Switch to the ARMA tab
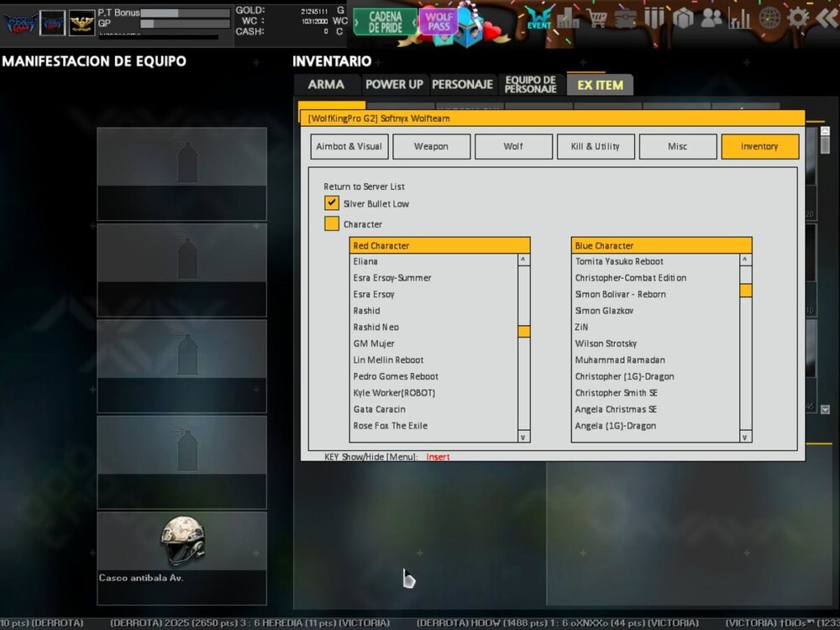This screenshot has width=840, height=630. click(x=326, y=85)
